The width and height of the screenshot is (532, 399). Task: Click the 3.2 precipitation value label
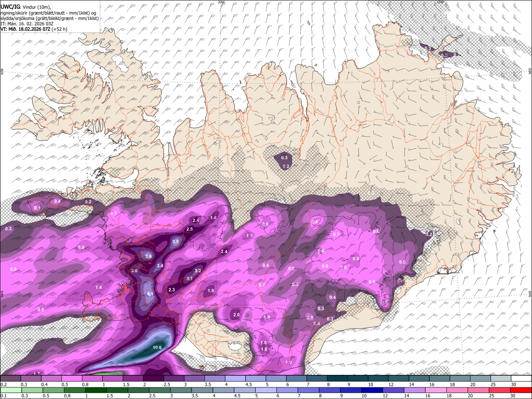pyautogui.click(x=198, y=271)
